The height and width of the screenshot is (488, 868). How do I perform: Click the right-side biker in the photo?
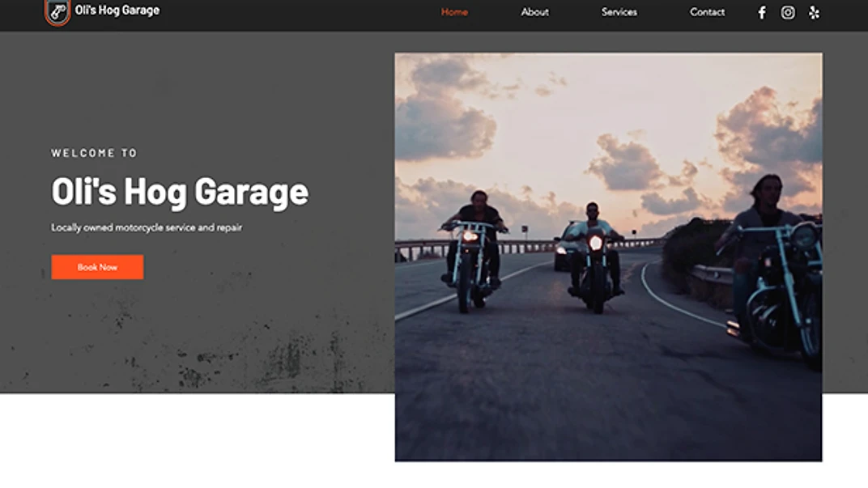point(773,267)
